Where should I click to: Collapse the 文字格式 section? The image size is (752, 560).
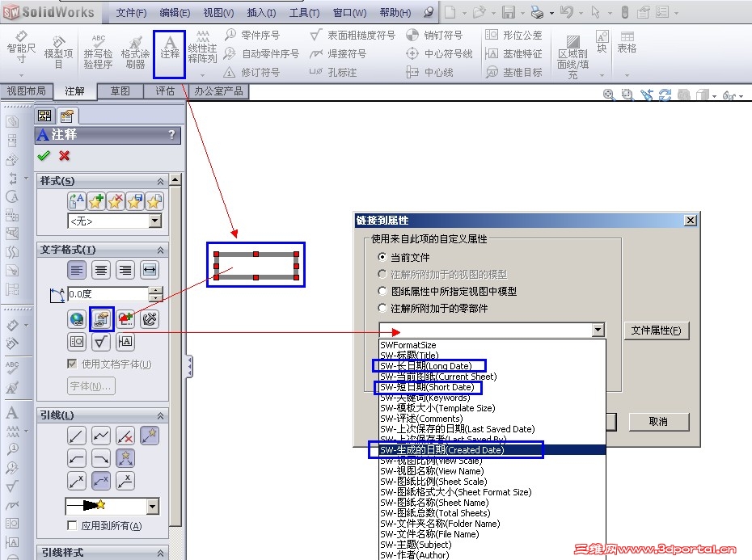[x=161, y=251]
